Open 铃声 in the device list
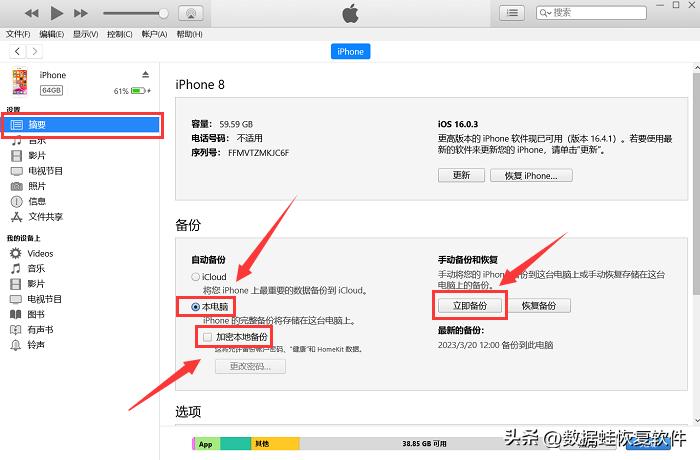Screen dimensions: 700x460 pos(36,345)
